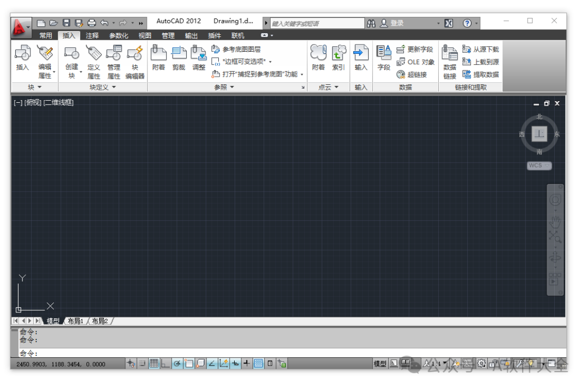Save drawing using the floppy disk icon
This screenshot has width=588, height=389.
[66, 23]
